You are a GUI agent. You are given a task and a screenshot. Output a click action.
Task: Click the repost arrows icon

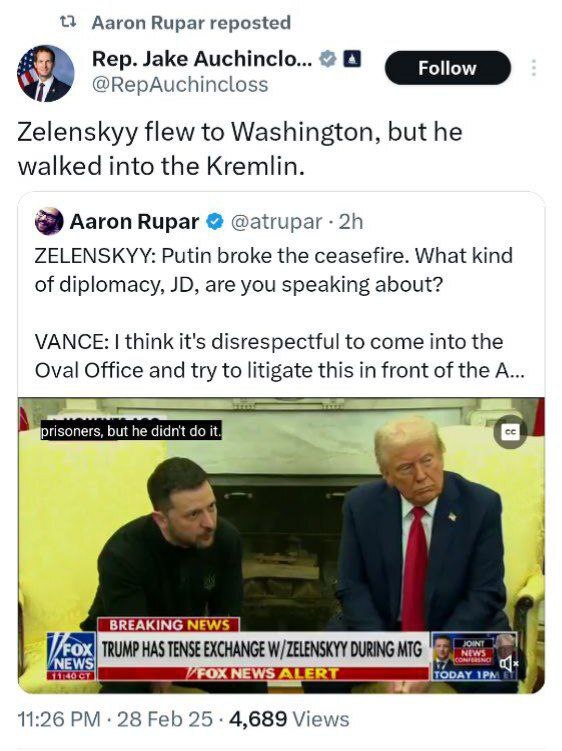pos(68,22)
